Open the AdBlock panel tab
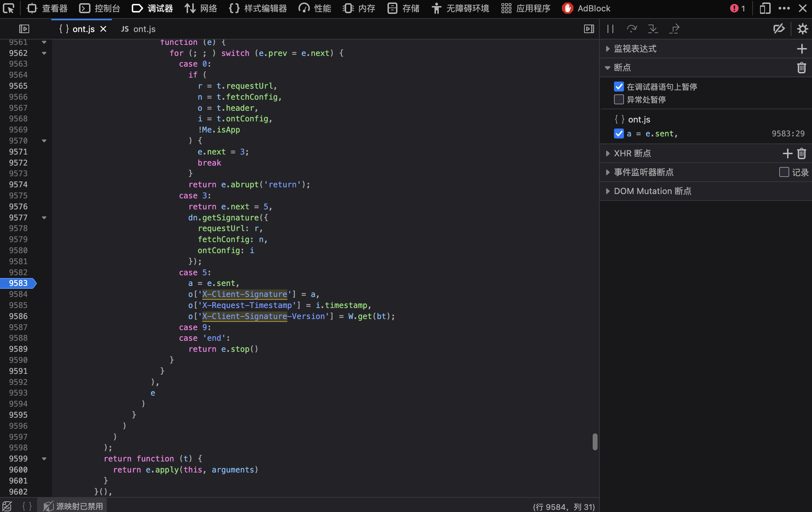The height and width of the screenshot is (512, 812). tap(586, 8)
